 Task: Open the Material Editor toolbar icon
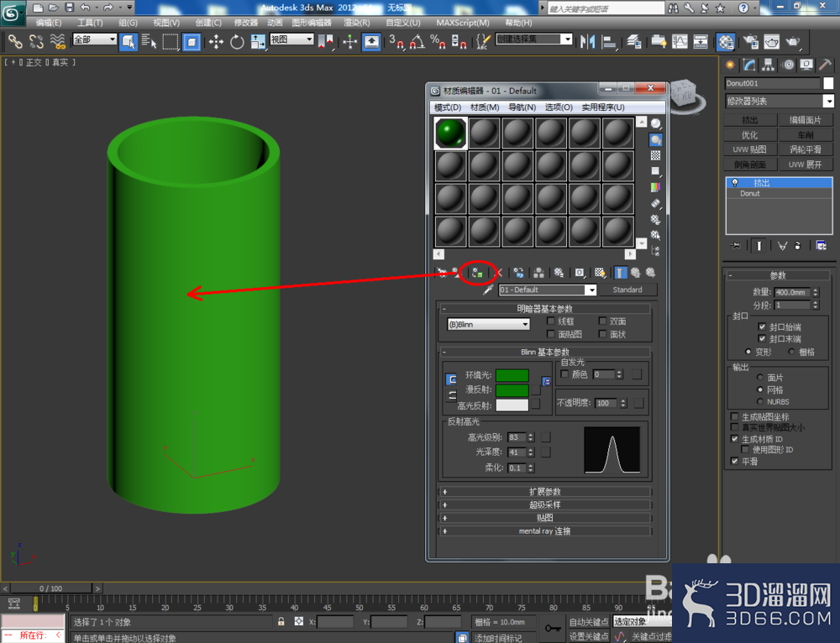tap(726, 42)
